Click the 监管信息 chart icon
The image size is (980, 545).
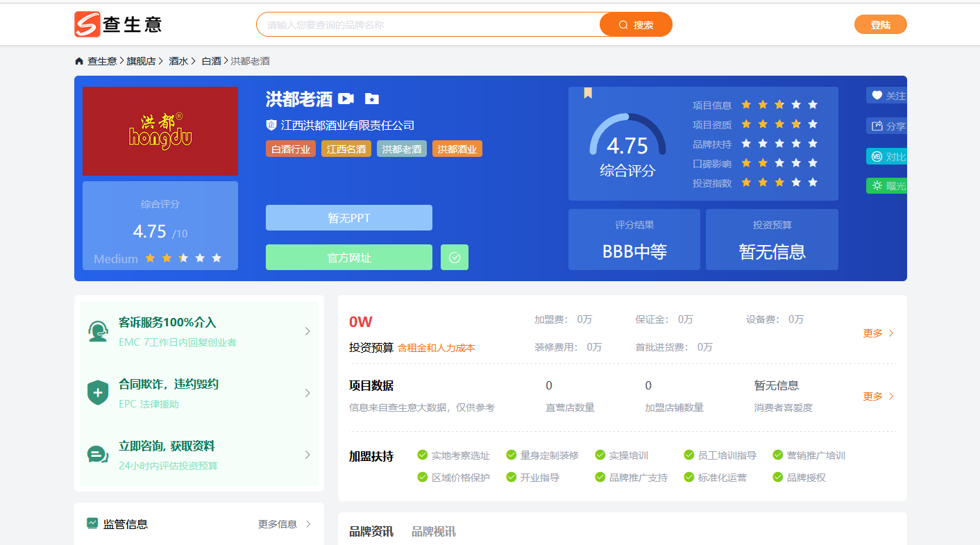click(x=92, y=523)
